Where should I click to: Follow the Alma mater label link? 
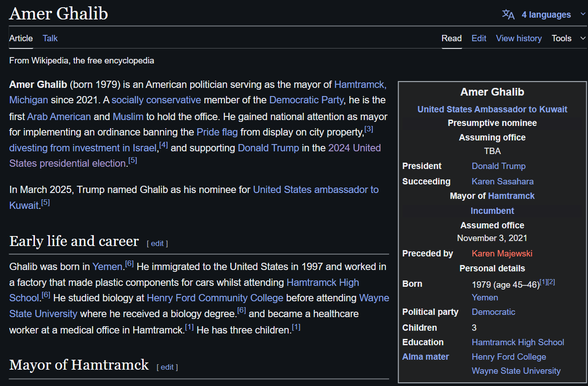click(x=425, y=357)
